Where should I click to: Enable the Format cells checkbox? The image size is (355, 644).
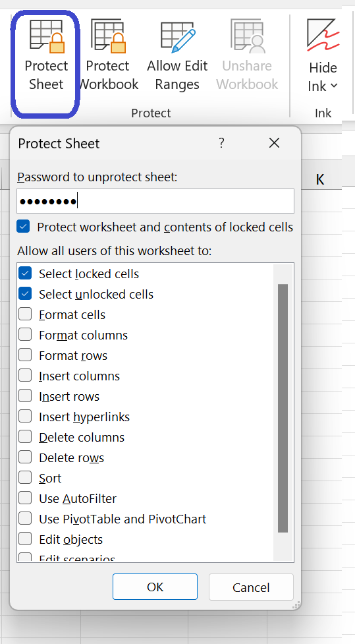pos(25,314)
